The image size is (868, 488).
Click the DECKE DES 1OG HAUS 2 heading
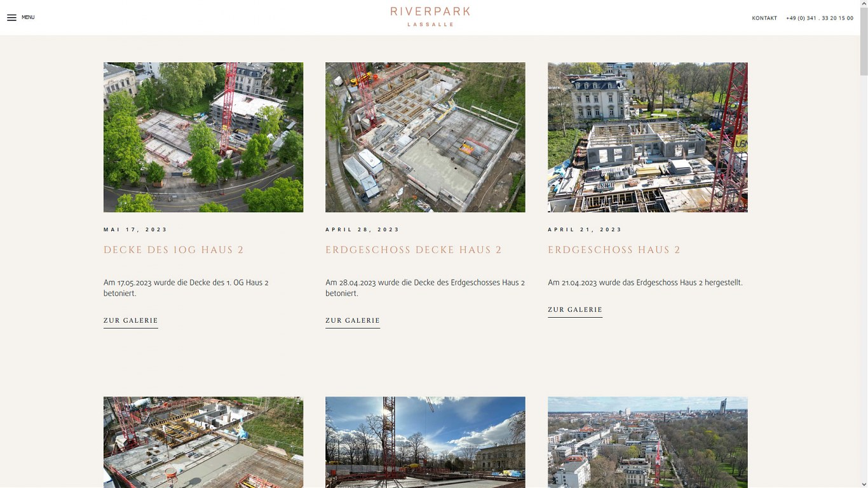click(173, 250)
